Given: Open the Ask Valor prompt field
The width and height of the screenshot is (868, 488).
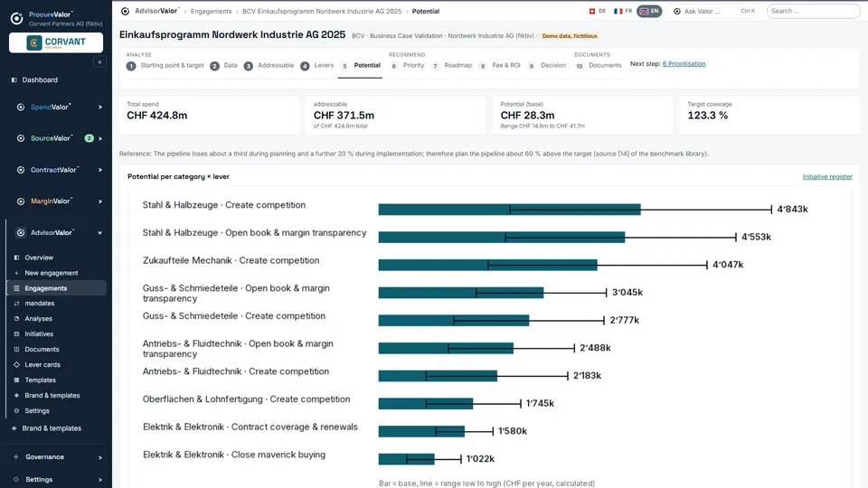Looking at the screenshot, I should (x=715, y=11).
